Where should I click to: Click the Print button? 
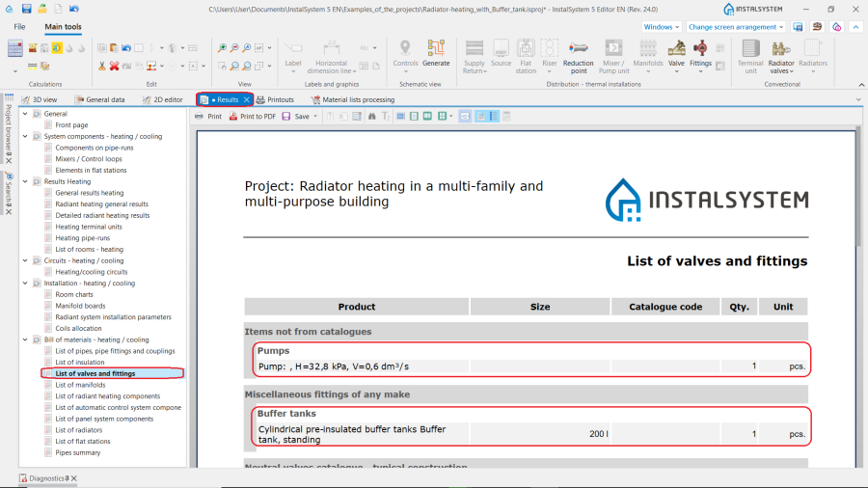(208, 116)
